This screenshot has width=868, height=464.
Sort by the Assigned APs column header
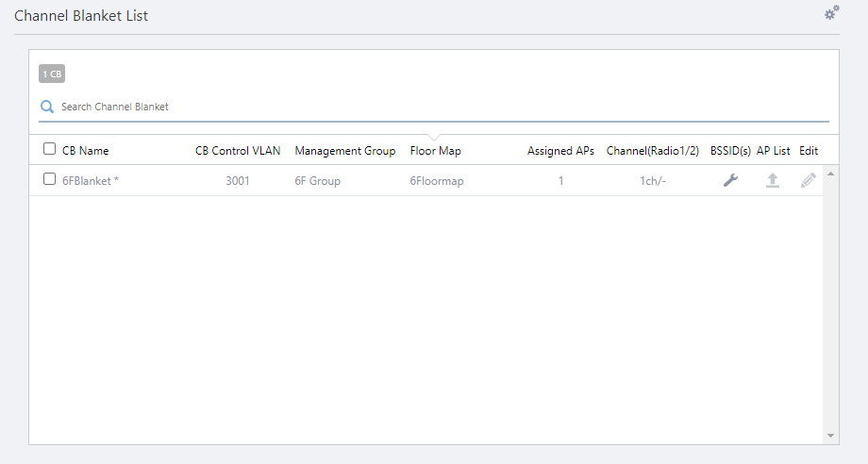click(x=560, y=151)
